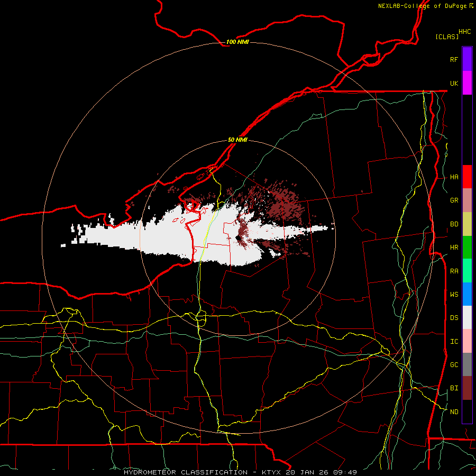Click the Hydrometeor Classification KTYX caption
The height and width of the screenshot is (476, 476).
[240, 472]
